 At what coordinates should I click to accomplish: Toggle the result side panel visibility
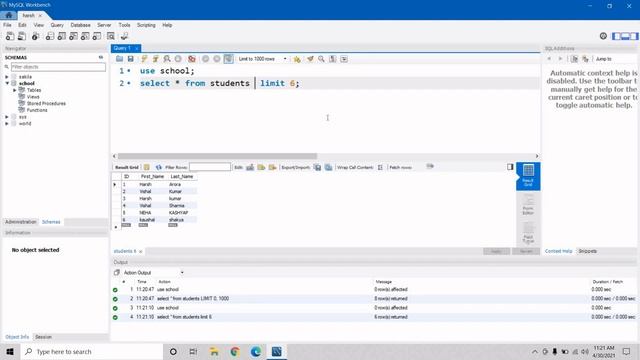(510, 167)
